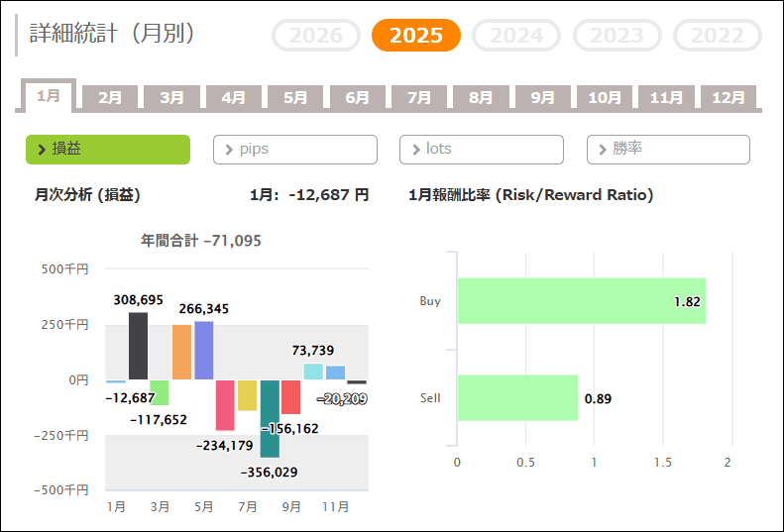Show the 勝率 win rate view
This screenshot has width=784, height=532.
(667, 150)
